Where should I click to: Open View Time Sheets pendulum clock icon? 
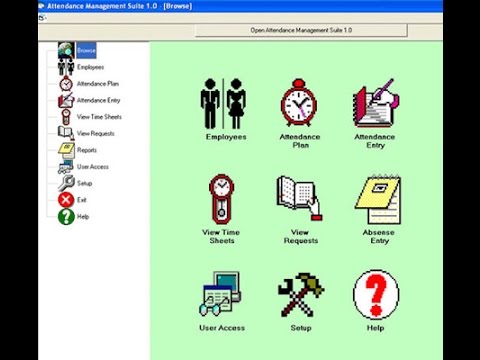coord(221,199)
